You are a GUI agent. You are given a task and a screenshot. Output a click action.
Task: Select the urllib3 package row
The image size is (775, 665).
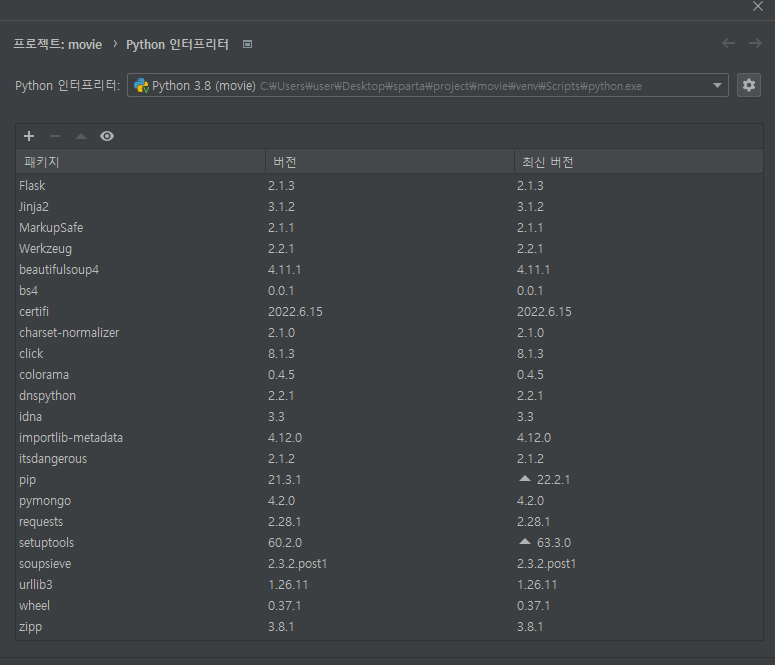[x=389, y=585]
